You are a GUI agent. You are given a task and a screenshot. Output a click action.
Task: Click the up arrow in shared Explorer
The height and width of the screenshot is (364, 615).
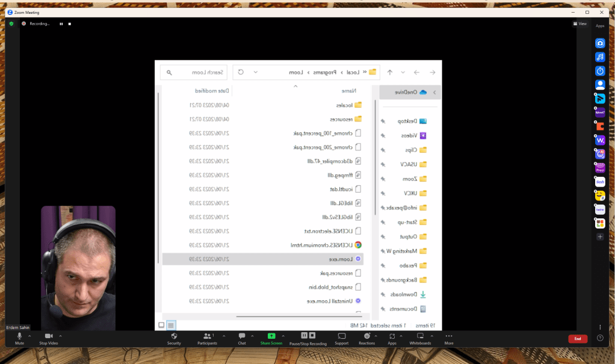point(390,72)
